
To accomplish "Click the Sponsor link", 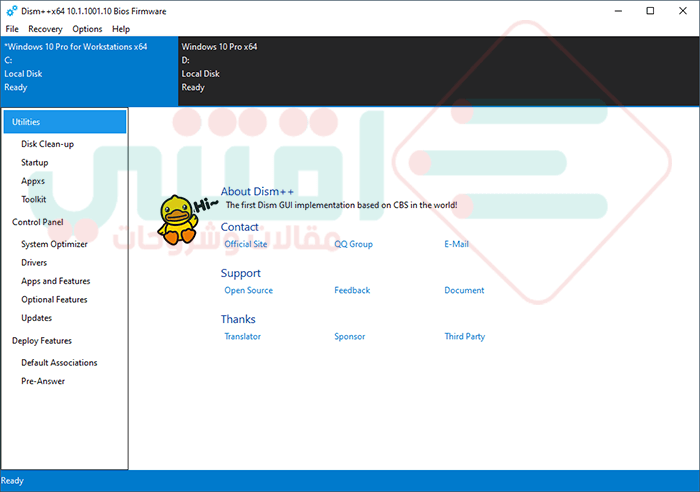I will click(349, 336).
